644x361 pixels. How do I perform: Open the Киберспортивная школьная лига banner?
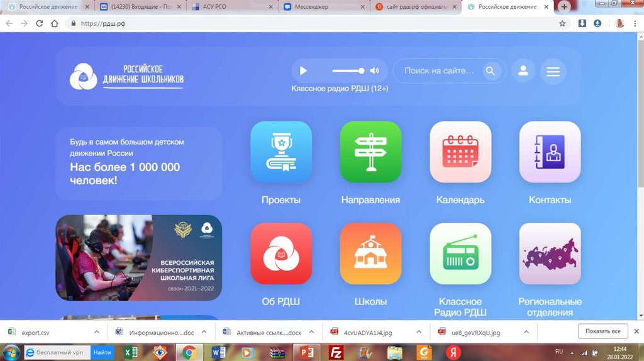click(139, 257)
